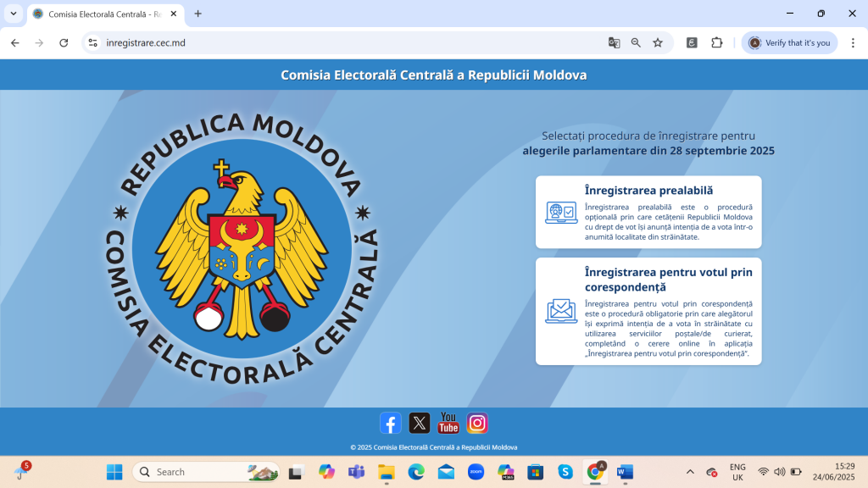Open the zoom magnifier icon in address bar
The width and height of the screenshot is (868, 488).
click(x=636, y=42)
